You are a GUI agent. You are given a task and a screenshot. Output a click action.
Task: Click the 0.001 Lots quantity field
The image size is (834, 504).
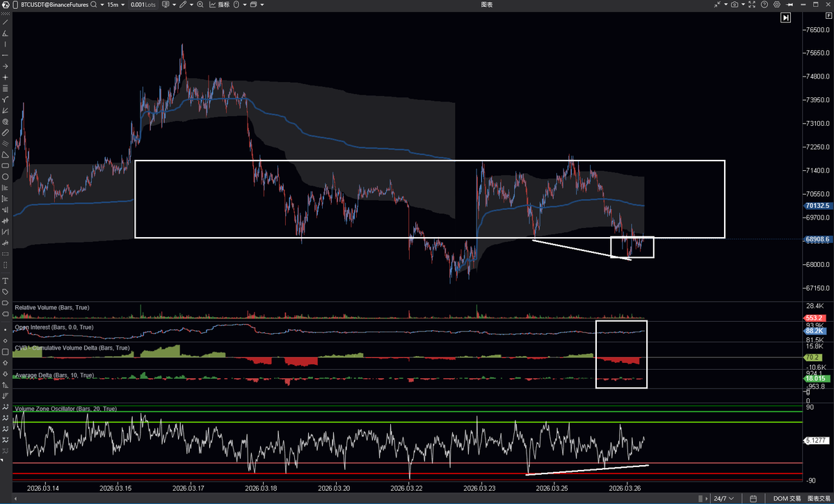point(143,5)
